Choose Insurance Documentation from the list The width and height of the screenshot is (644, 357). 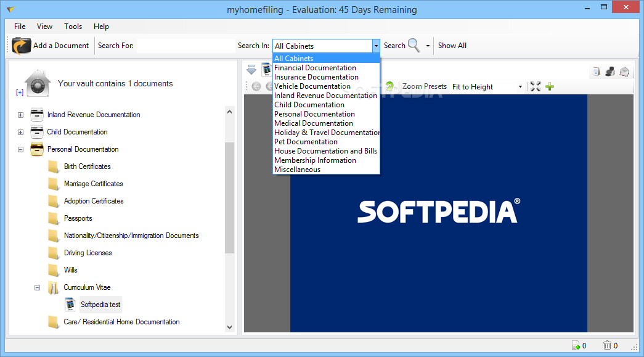(326, 77)
